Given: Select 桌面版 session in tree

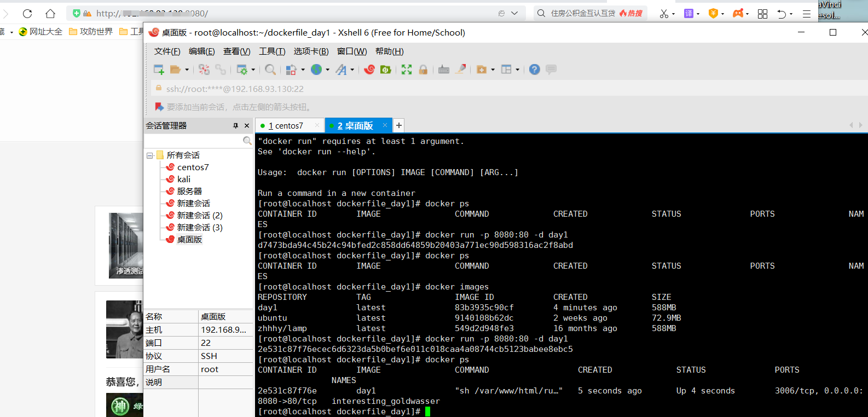Looking at the screenshot, I should tap(189, 240).
